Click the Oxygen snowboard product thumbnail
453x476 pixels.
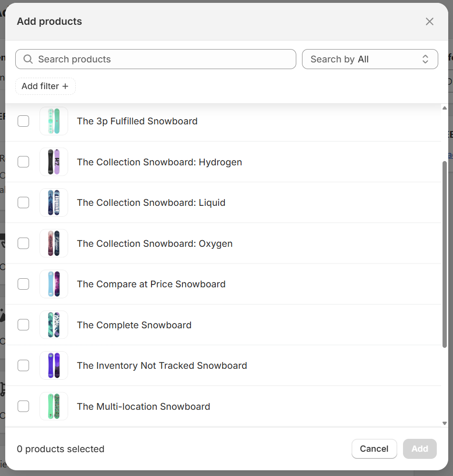pyautogui.click(x=54, y=243)
